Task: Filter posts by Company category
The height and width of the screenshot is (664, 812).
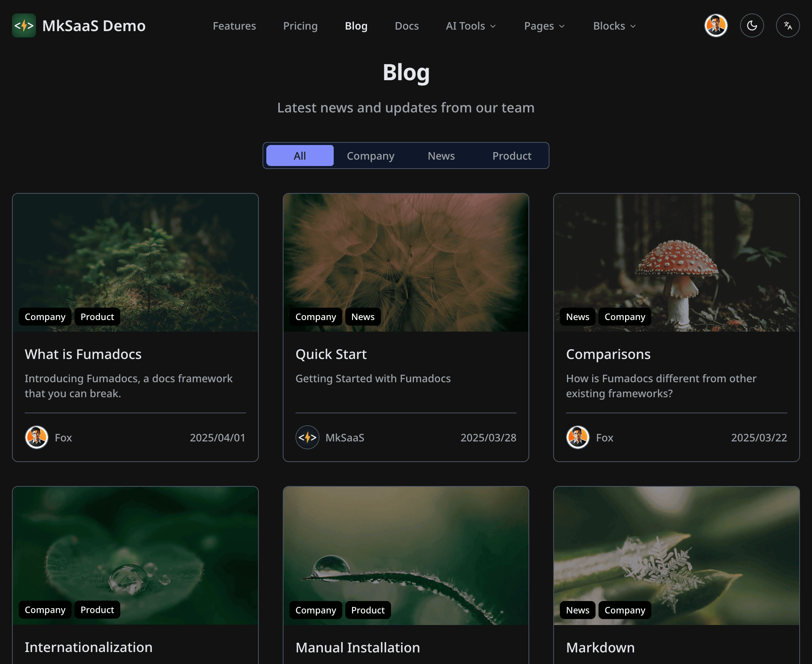Action: point(370,156)
